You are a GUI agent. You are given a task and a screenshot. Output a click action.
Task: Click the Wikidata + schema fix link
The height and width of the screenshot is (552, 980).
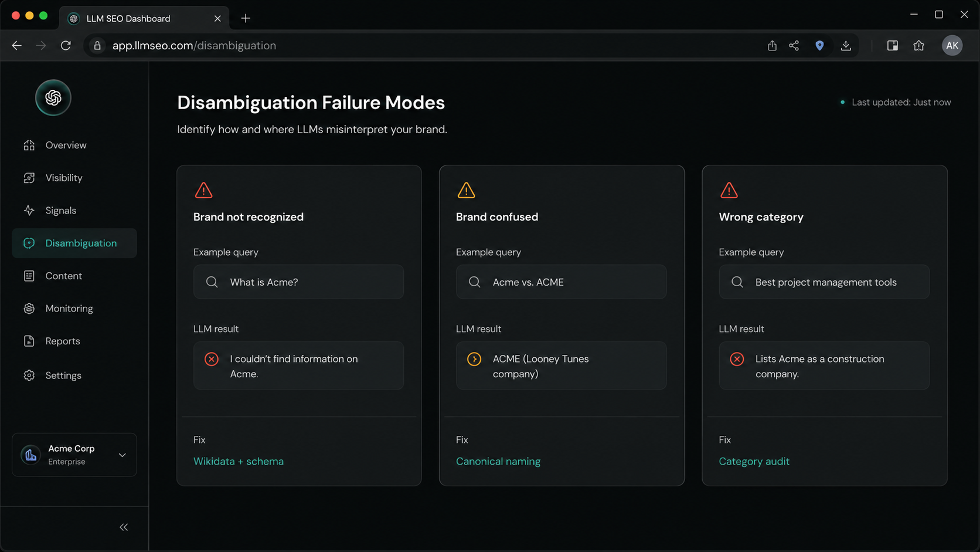(239, 461)
